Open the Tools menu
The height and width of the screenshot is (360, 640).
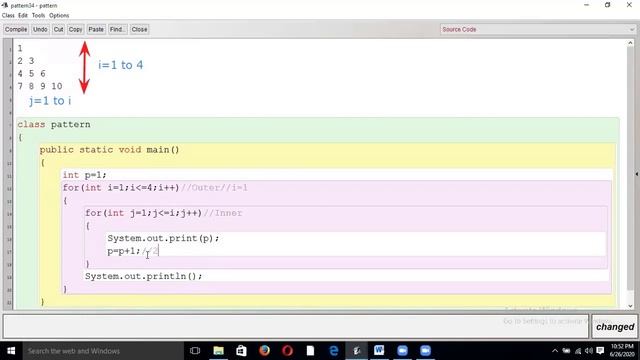pos(38,16)
